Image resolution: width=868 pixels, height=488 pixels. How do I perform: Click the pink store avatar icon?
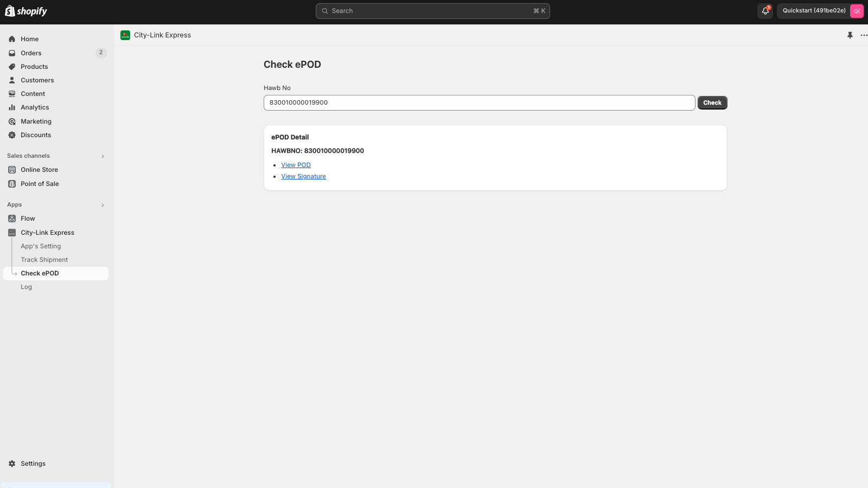(857, 11)
